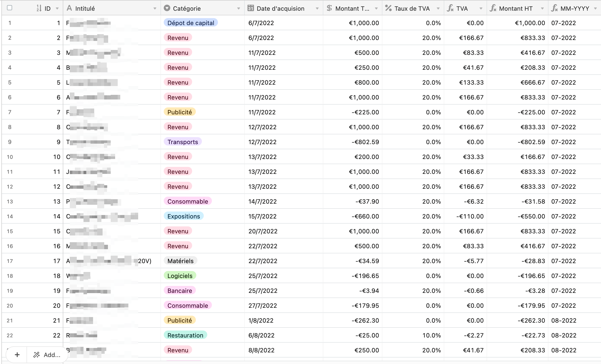This screenshot has height=364, width=601.
Task: Open the ID column dropdown arrow
Action: coord(57,9)
